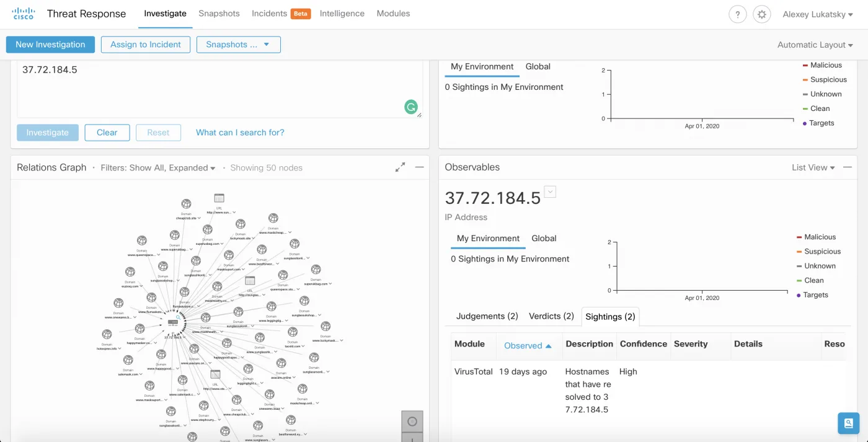Toggle Targets legend item in Observables chart
Screen dimensions: 868x442
(x=812, y=295)
